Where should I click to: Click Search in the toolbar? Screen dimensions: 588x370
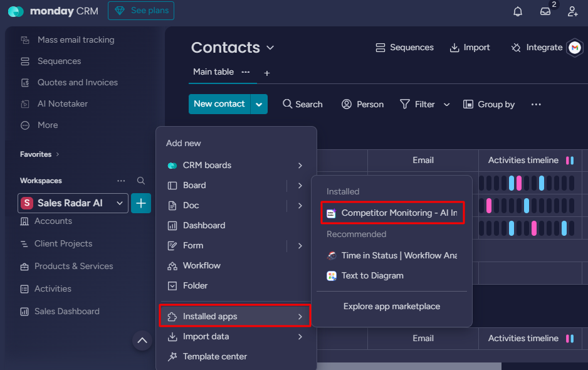(x=303, y=104)
